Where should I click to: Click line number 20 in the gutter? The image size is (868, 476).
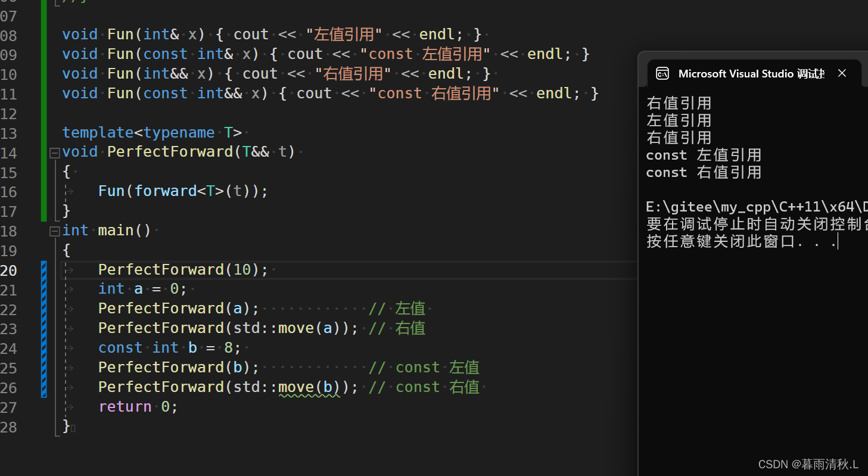tap(9, 270)
